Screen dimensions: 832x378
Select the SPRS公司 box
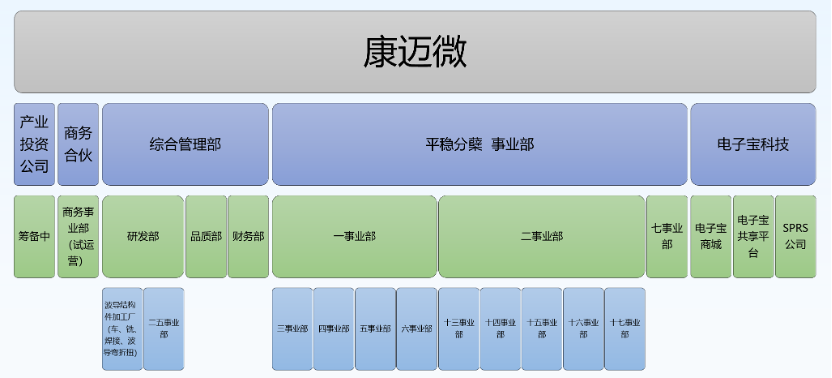tap(795, 237)
